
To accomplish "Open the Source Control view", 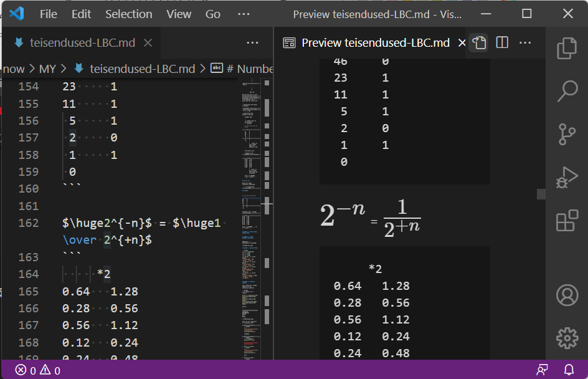I will [567, 135].
